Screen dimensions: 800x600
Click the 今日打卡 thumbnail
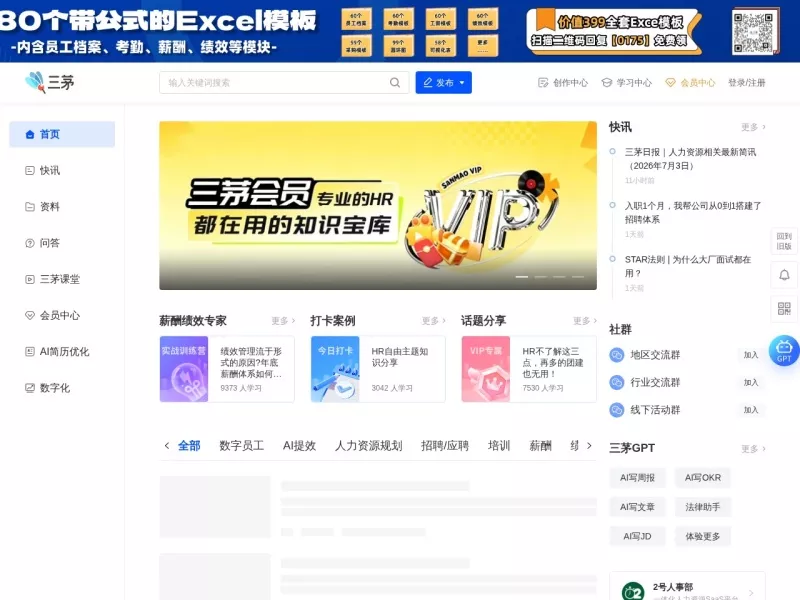click(335, 369)
